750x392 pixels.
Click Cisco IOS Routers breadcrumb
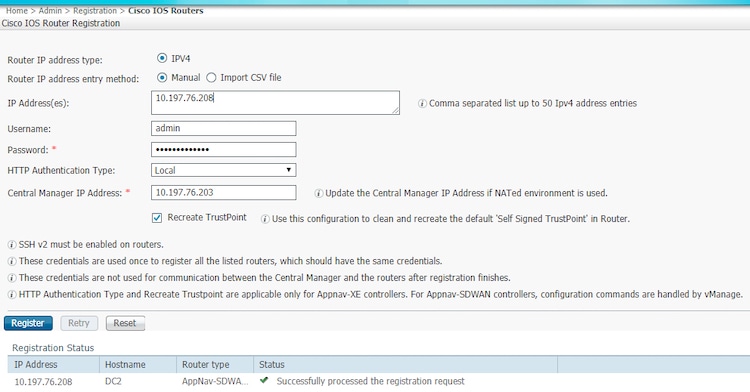[x=165, y=11]
